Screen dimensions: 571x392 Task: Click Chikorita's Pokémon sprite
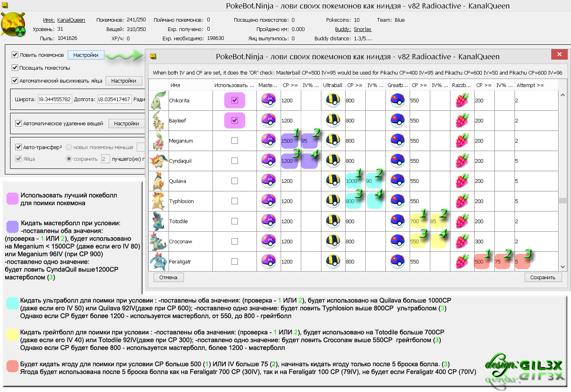point(158,100)
